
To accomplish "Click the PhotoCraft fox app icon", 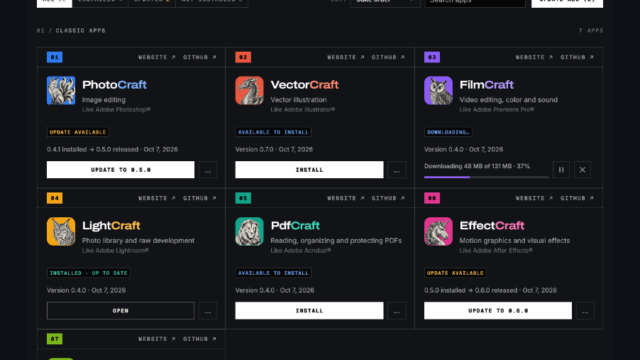I will coord(61,90).
